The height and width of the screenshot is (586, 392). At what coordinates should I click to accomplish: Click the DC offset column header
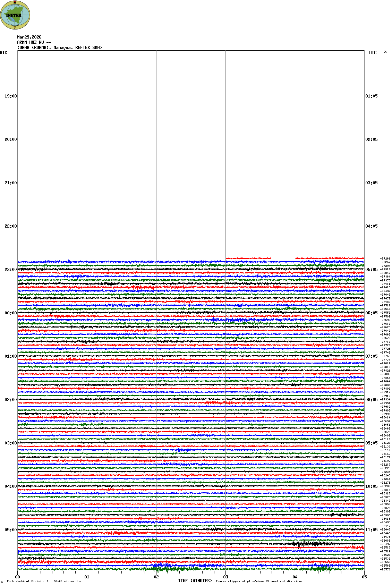[x=385, y=52]
